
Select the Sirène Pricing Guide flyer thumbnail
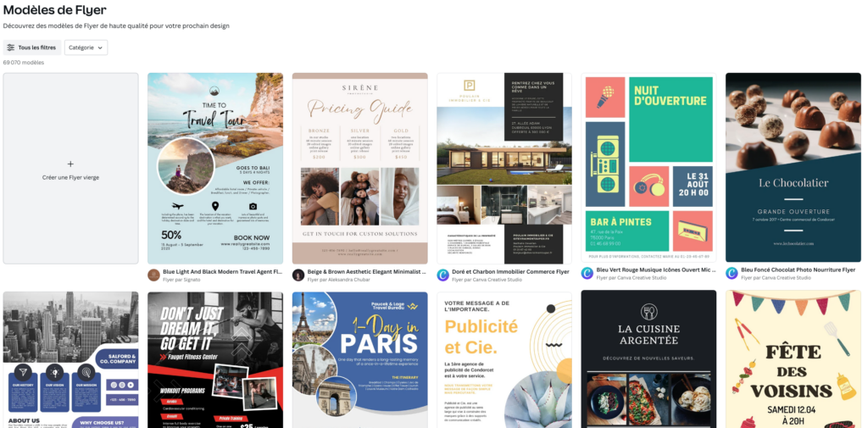(x=359, y=169)
